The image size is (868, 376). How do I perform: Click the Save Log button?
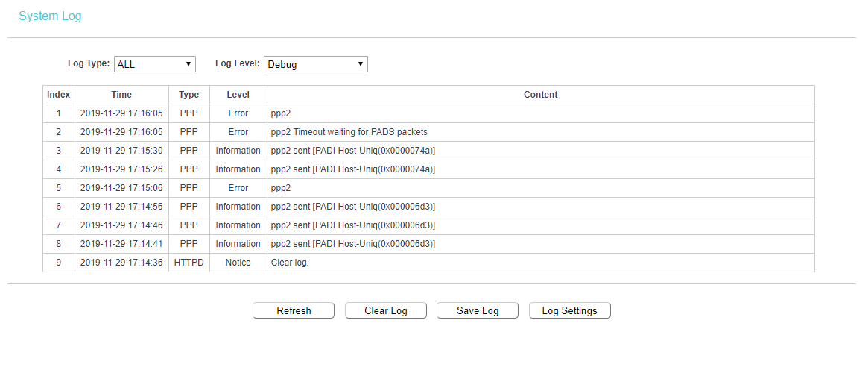pyautogui.click(x=478, y=310)
